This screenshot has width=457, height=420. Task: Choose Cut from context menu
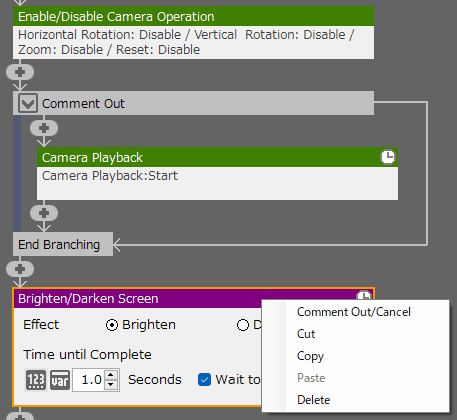[306, 334]
